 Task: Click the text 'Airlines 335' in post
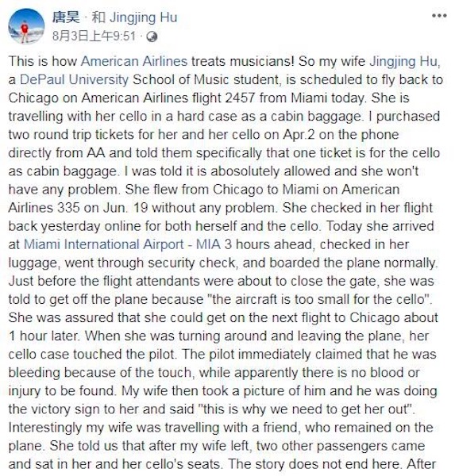click(44, 208)
